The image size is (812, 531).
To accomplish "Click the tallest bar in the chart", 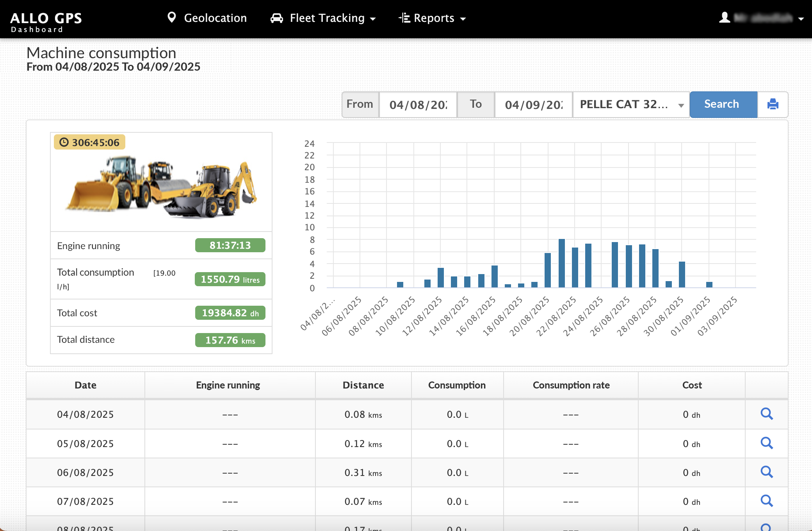I will coord(561,263).
